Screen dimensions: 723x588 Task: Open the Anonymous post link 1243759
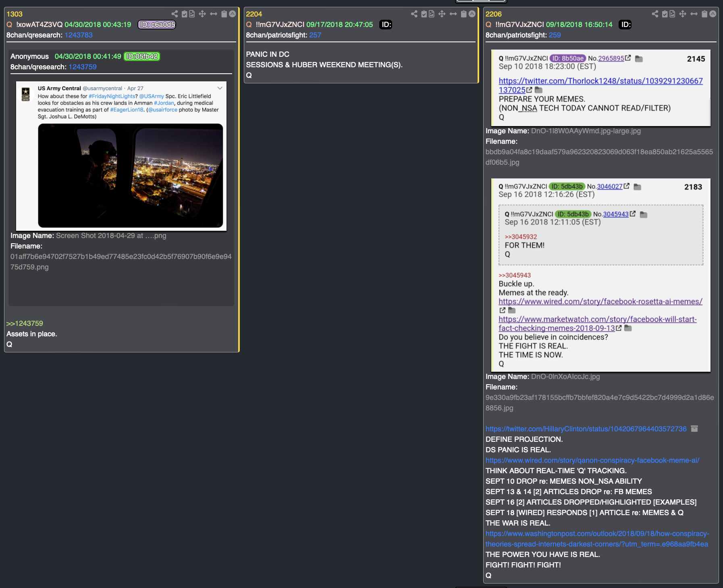click(83, 67)
